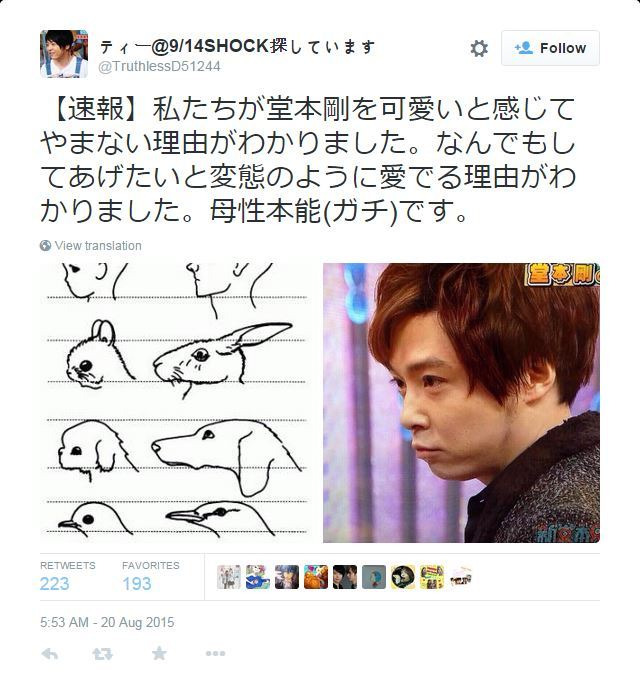Open the photo of man's profile
Viewport: 640px width, 694px height.
(461, 403)
